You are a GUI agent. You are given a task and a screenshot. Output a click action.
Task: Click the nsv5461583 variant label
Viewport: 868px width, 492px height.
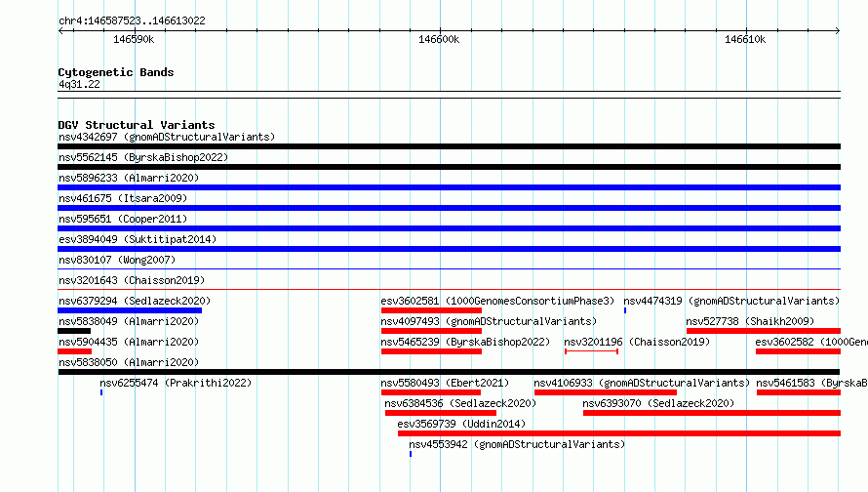point(812,383)
